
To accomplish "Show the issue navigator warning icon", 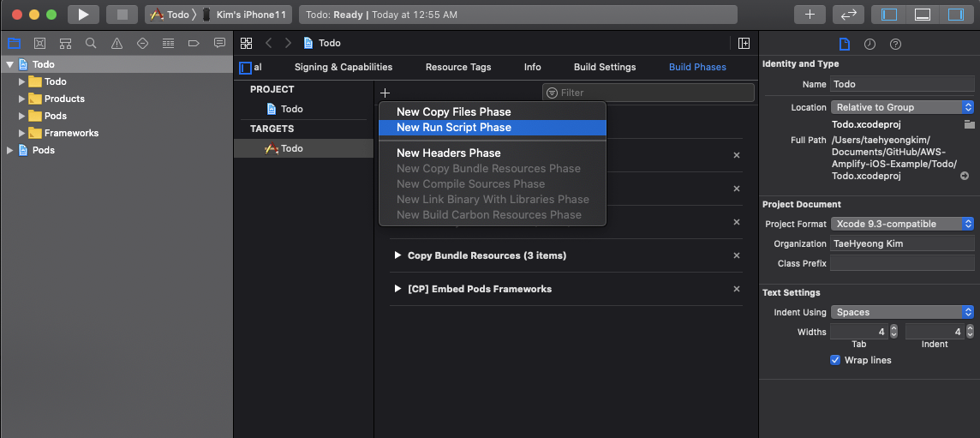I will click(x=117, y=43).
